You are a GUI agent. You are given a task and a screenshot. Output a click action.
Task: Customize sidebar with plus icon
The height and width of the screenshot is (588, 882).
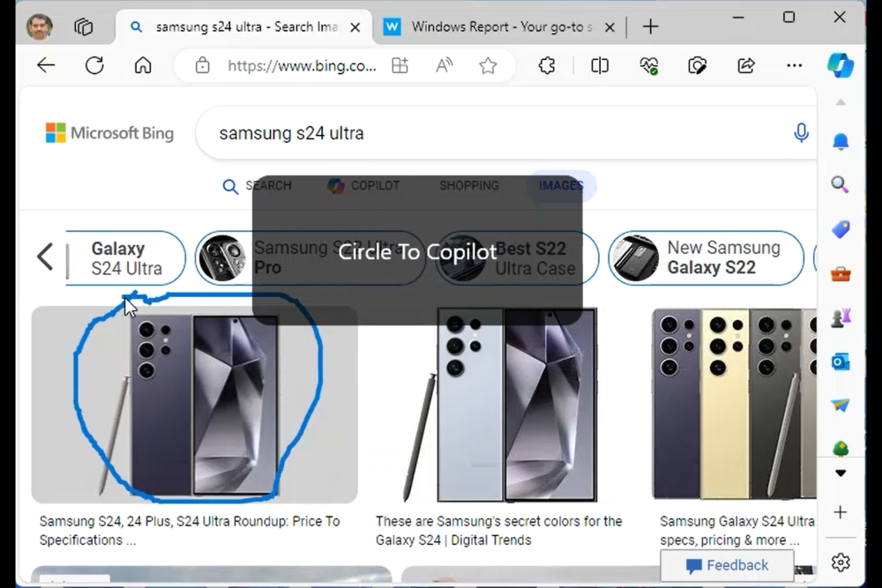841,512
